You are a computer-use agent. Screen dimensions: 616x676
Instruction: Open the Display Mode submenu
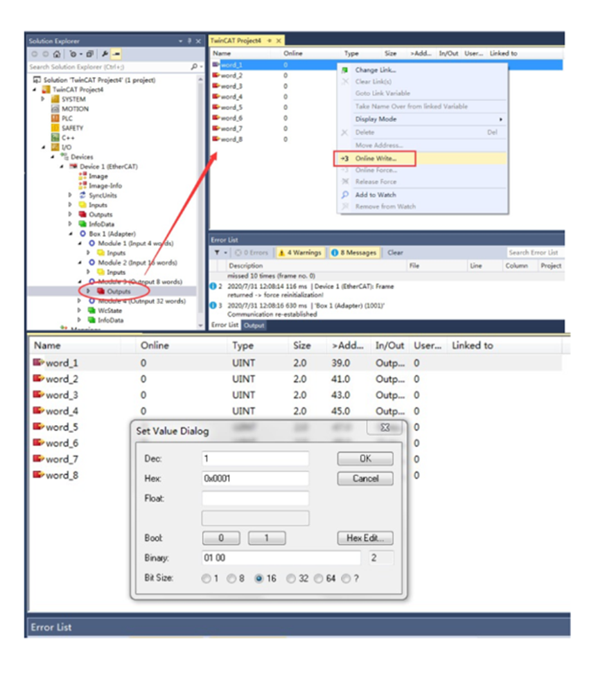(x=422, y=119)
